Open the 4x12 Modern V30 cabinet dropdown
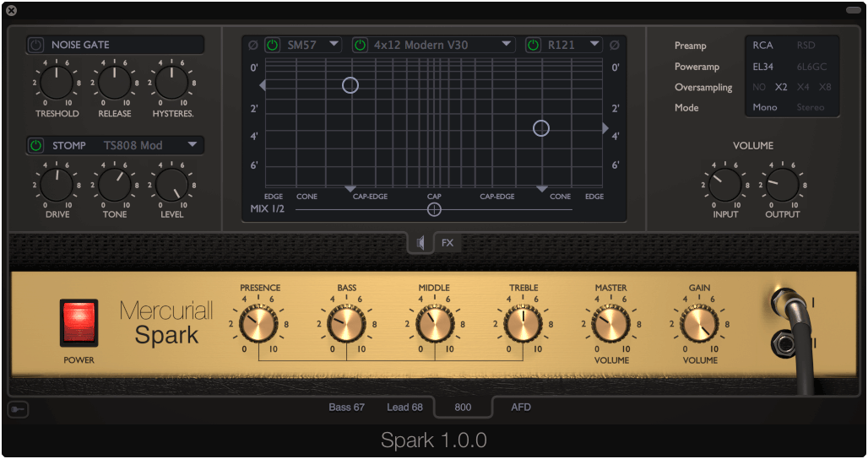868x459 pixels. pos(506,44)
